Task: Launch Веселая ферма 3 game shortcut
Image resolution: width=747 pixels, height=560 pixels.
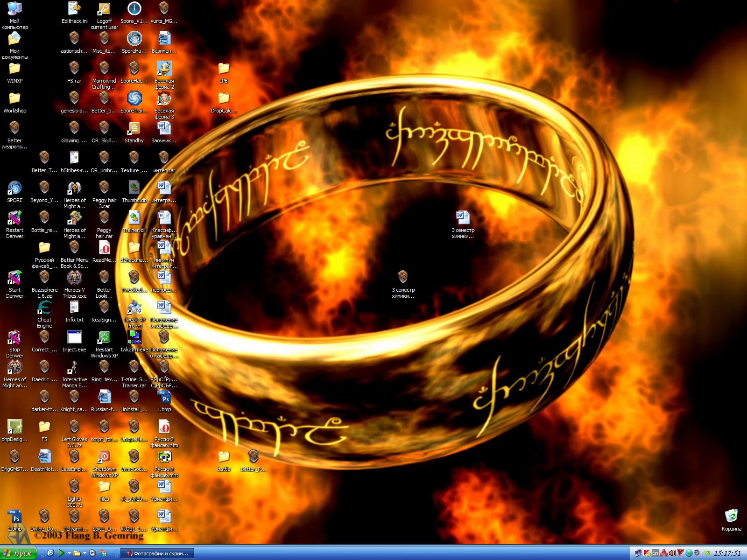Action: pyautogui.click(x=164, y=105)
